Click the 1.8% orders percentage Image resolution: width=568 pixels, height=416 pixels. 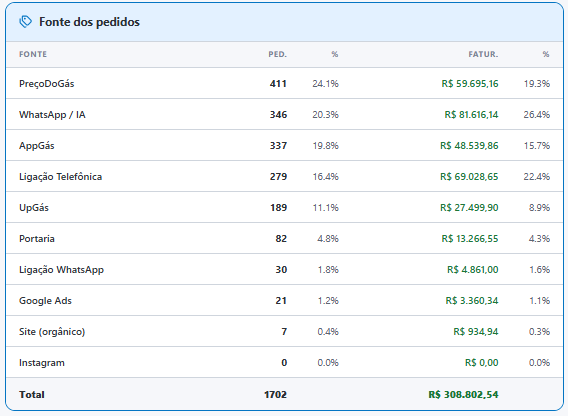pyautogui.click(x=328, y=270)
